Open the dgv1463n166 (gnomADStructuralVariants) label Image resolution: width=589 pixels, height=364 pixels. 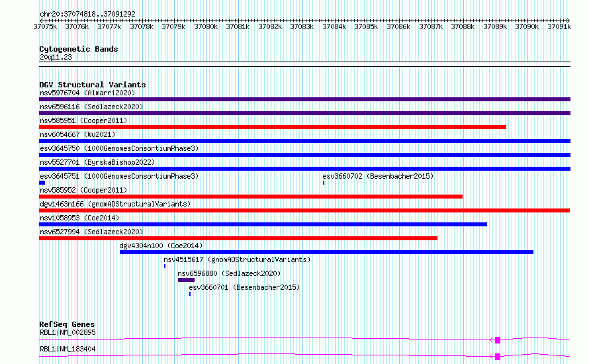click(x=115, y=204)
